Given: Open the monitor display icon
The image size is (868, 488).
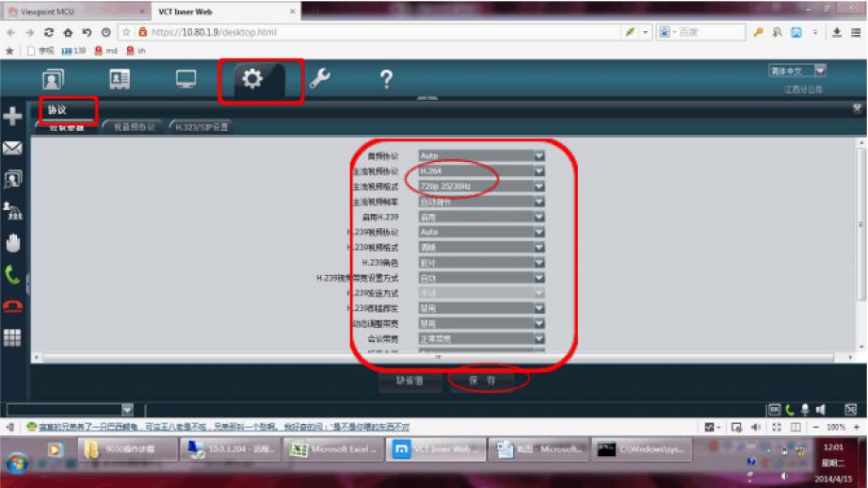Looking at the screenshot, I should click(x=186, y=80).
